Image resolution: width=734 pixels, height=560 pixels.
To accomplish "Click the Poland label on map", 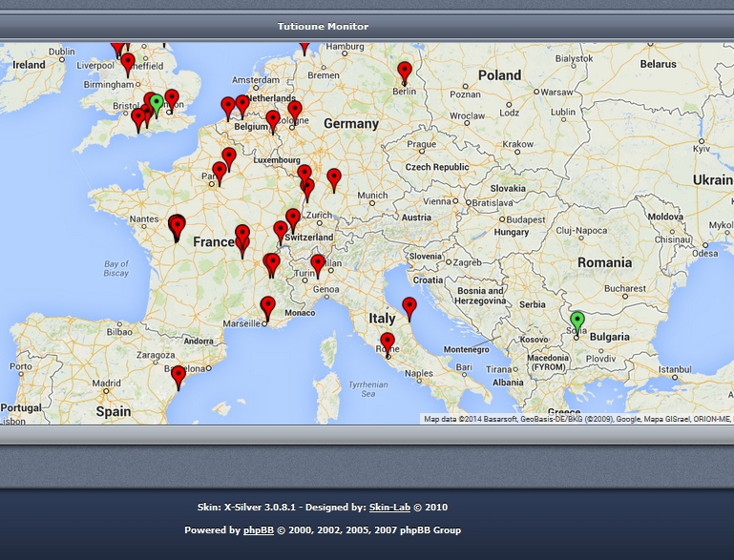I will click(499, 74).
